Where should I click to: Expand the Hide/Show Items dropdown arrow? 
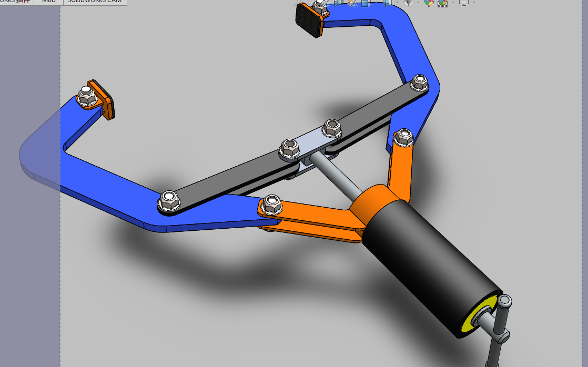418,2
